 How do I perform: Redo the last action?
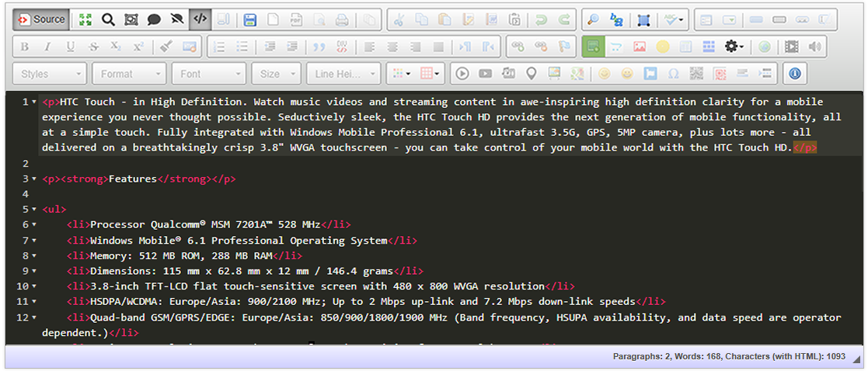click(x=564, y=19)
